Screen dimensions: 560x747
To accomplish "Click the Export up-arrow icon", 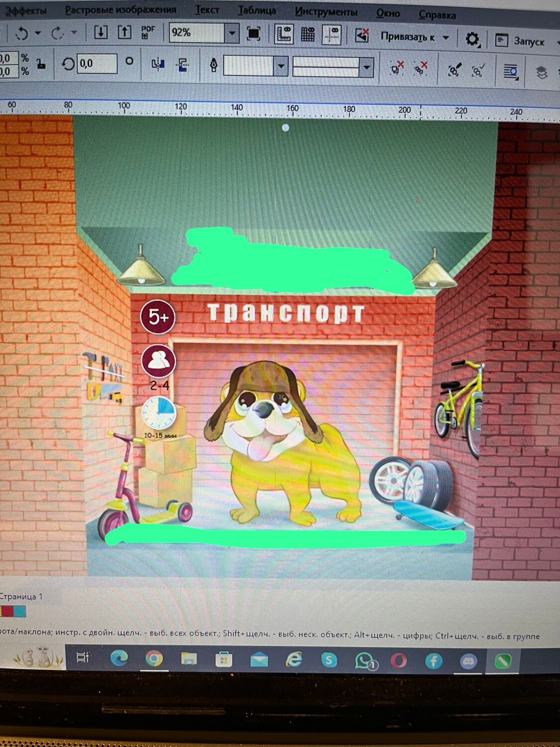I will [124, 33].
